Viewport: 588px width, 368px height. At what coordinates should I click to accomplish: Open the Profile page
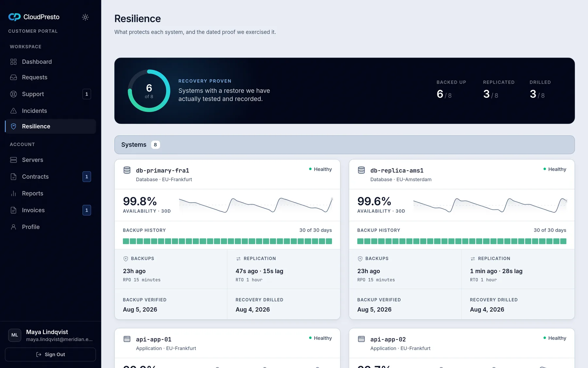click(x=50, y=227)
